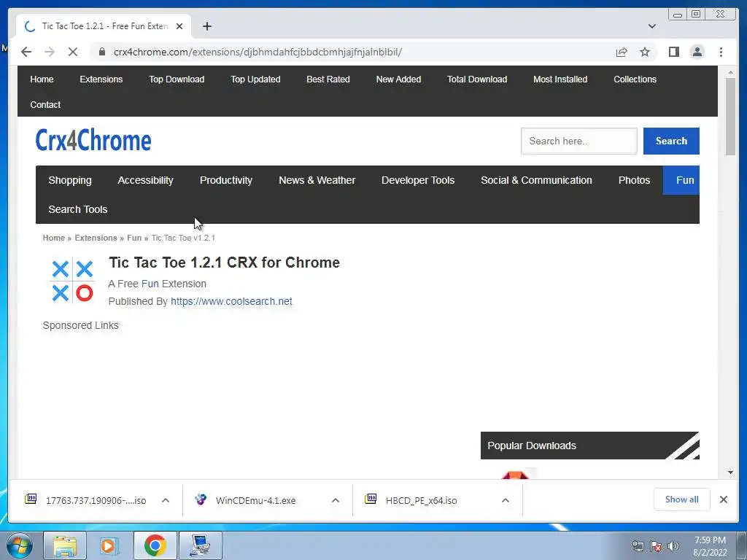Click the blue Search button

click(671, 141)
